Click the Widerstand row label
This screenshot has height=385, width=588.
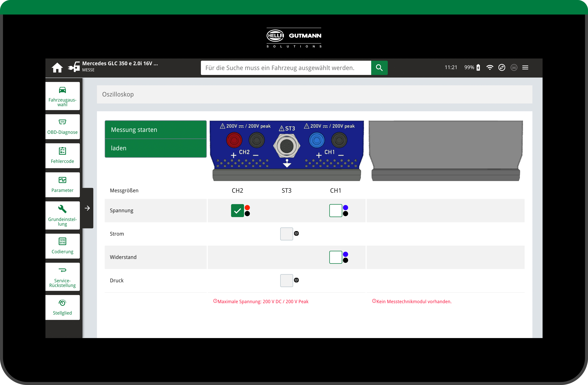click(123, 257)
